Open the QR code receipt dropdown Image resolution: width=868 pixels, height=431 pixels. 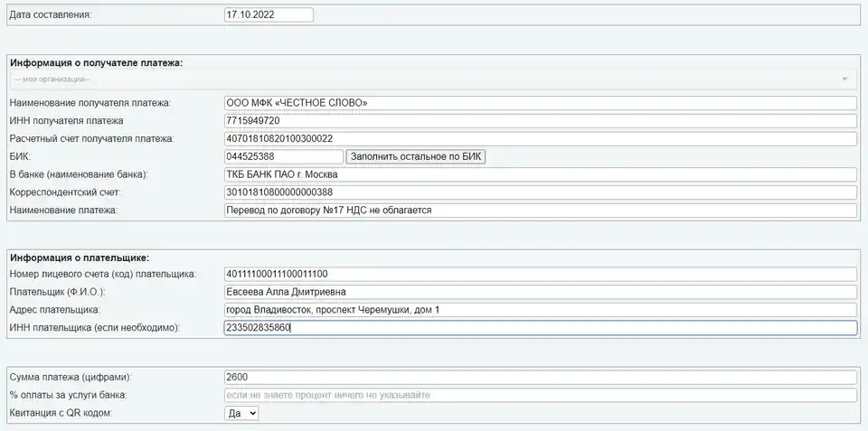[x=241, y=414]
